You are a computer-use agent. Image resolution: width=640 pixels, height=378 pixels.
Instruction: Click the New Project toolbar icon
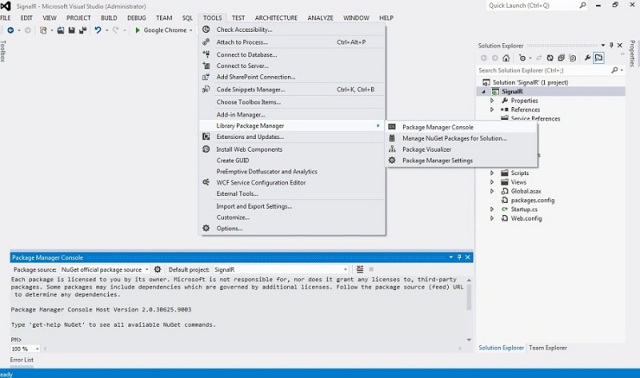click(x=43, y=30)
